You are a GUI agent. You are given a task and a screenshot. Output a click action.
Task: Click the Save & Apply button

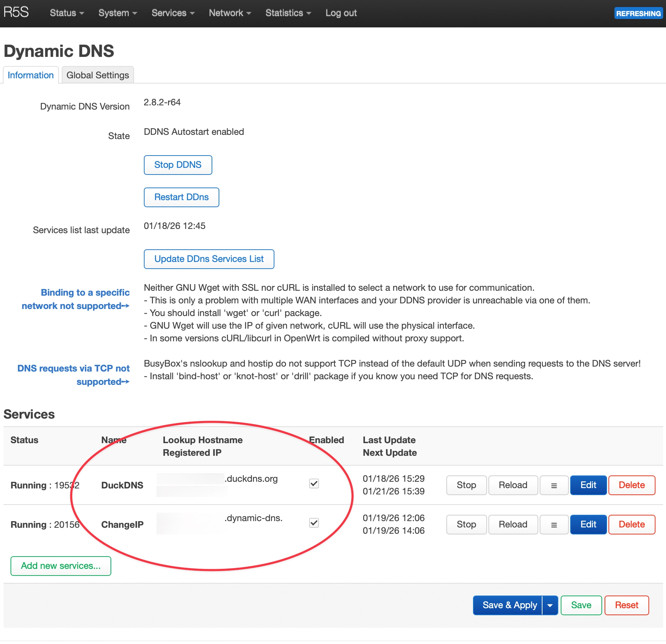tap(508, 605)
